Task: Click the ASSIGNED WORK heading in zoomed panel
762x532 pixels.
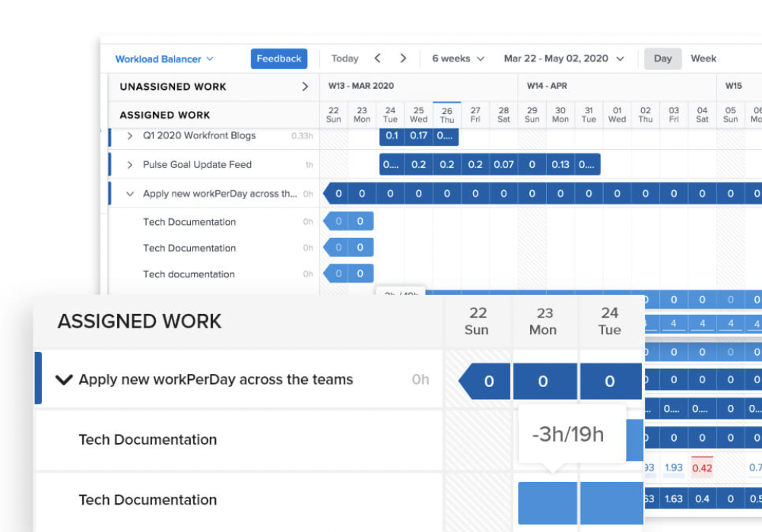Action: pos(139,321)
